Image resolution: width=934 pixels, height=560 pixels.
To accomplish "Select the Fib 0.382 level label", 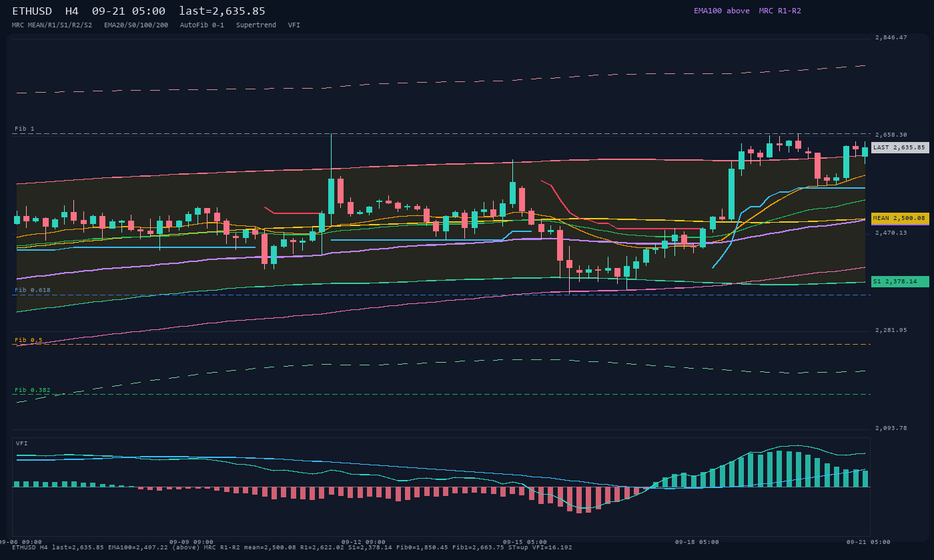I will pos(33,390).
